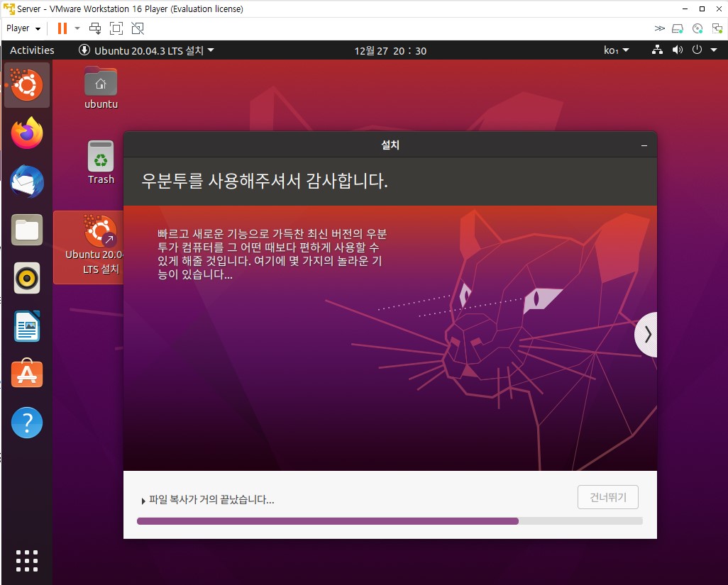Expand the system menu arrow in top bar

(x=714, y=50)
